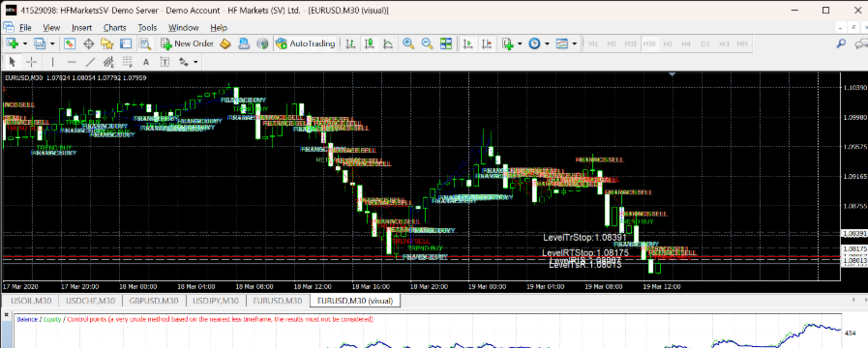Screen dimensions: 868x348
Task: Zoom in on the chart
Action: (408, 43)
